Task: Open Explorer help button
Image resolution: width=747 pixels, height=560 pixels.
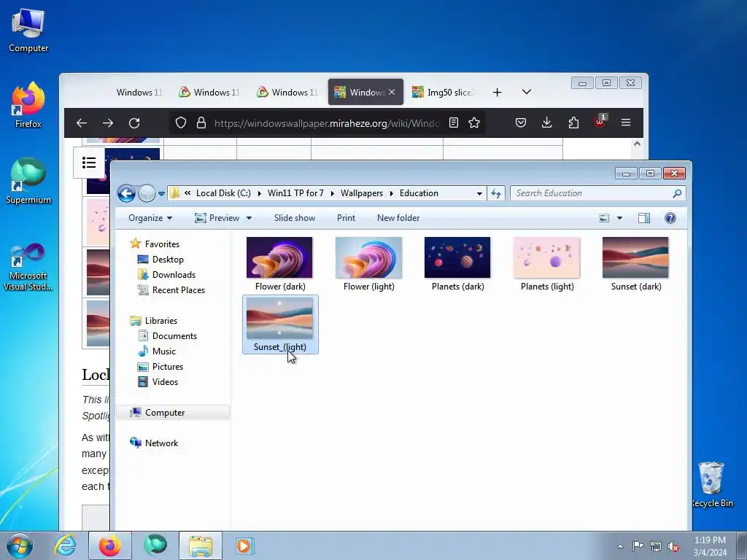Action: [670, 218]
